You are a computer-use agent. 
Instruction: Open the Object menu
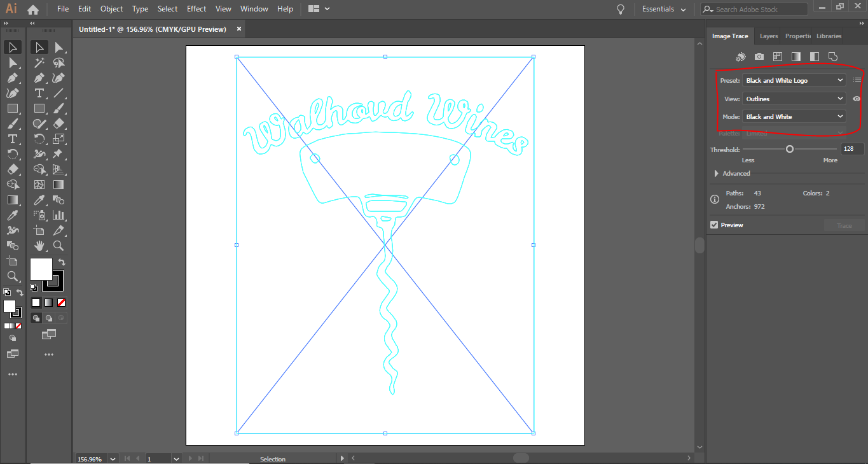coord(111,9)
